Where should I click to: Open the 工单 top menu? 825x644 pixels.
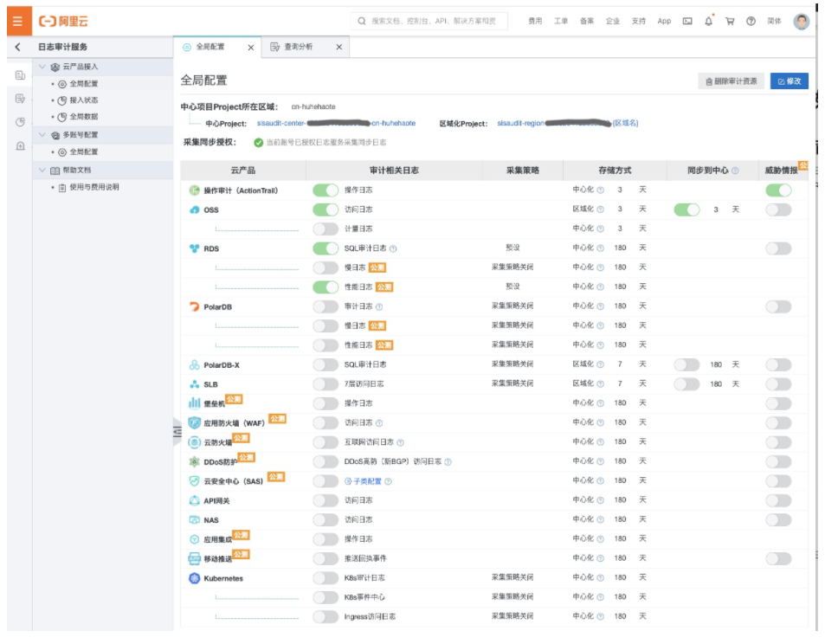[561, 21]
